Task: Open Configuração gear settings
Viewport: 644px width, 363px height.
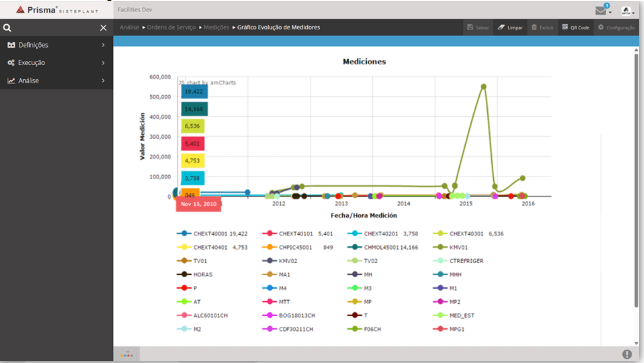Action: click(616, 27)
